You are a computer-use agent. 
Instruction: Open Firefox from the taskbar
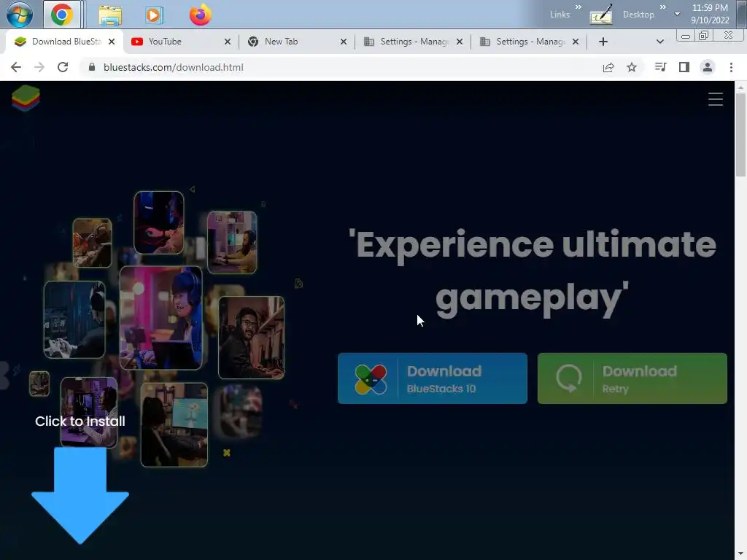click(200, 15)
